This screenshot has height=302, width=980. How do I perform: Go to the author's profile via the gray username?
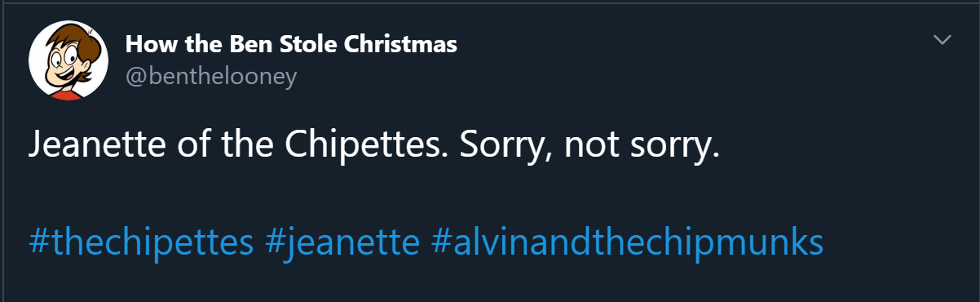210,78
